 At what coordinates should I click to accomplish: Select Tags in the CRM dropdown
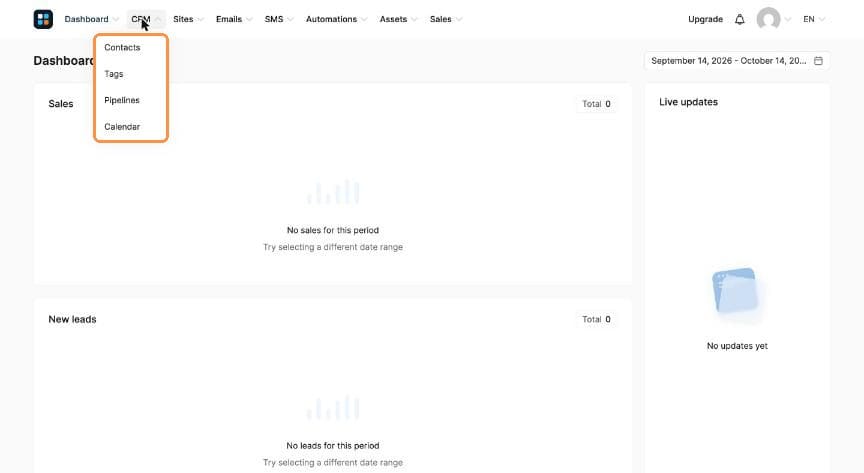(114, 74)
